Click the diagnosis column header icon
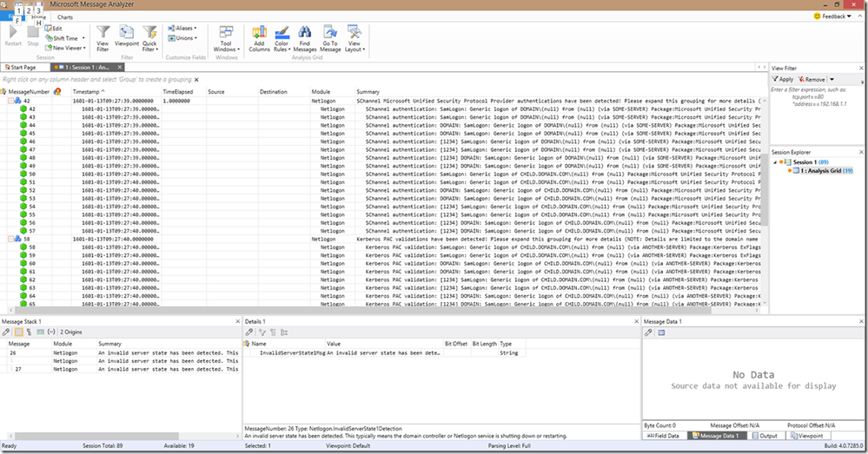Image resolution: width=868 pixels, height=454 pixels. click(57, 92)
